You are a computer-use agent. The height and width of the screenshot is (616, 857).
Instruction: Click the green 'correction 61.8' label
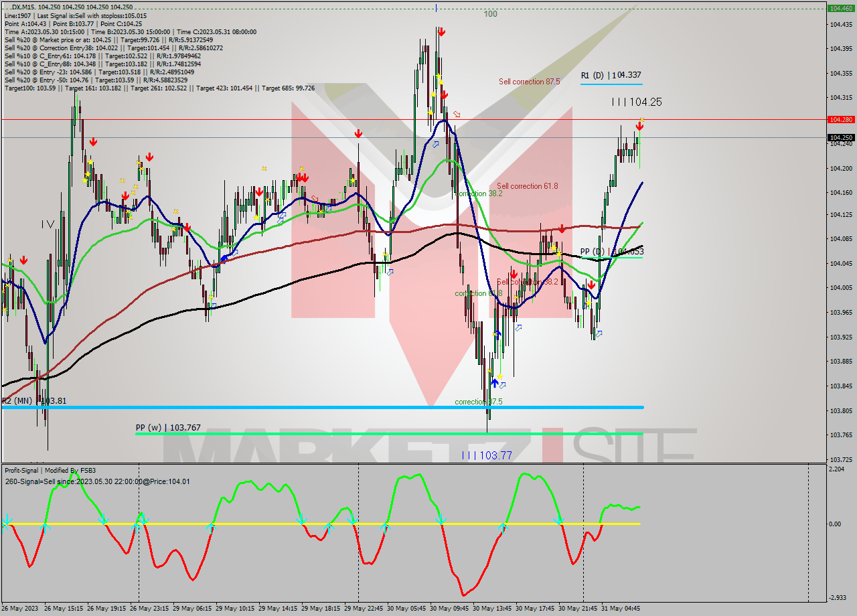pos(479,293)
